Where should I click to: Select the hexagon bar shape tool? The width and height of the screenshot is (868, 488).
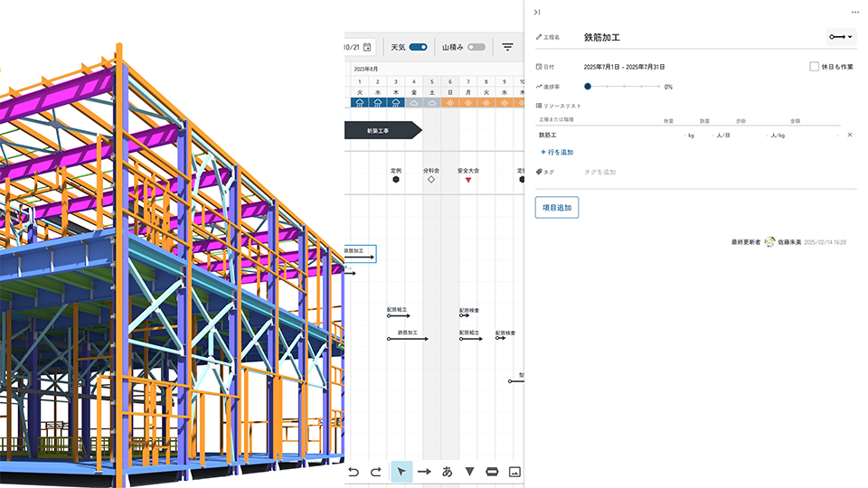click(492, 472)
